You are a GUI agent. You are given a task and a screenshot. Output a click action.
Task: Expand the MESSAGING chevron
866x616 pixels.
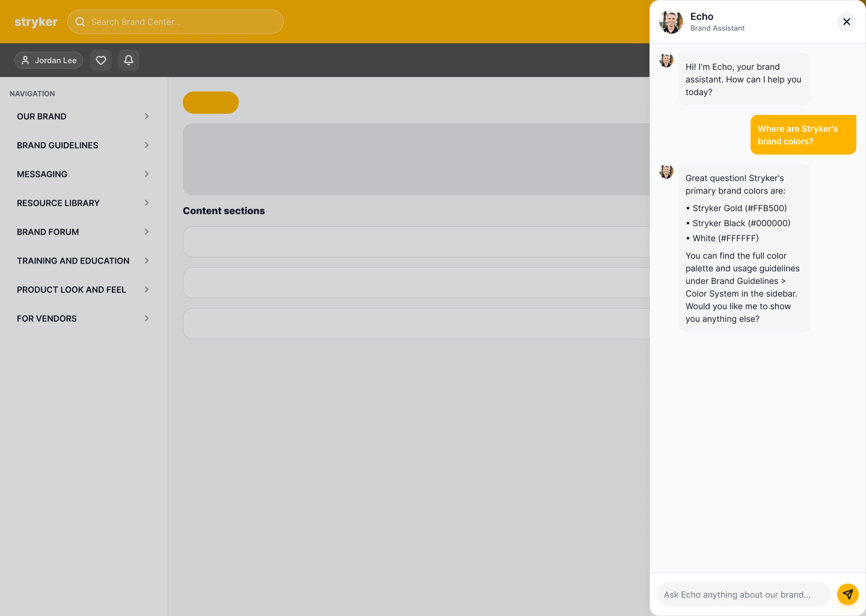coord(147,174)
